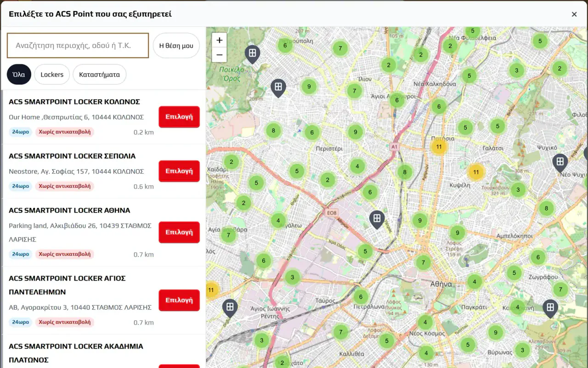Open the 3 cluster above Άγιος Ιωάννης Ρέντης

(x=292, y=277)
